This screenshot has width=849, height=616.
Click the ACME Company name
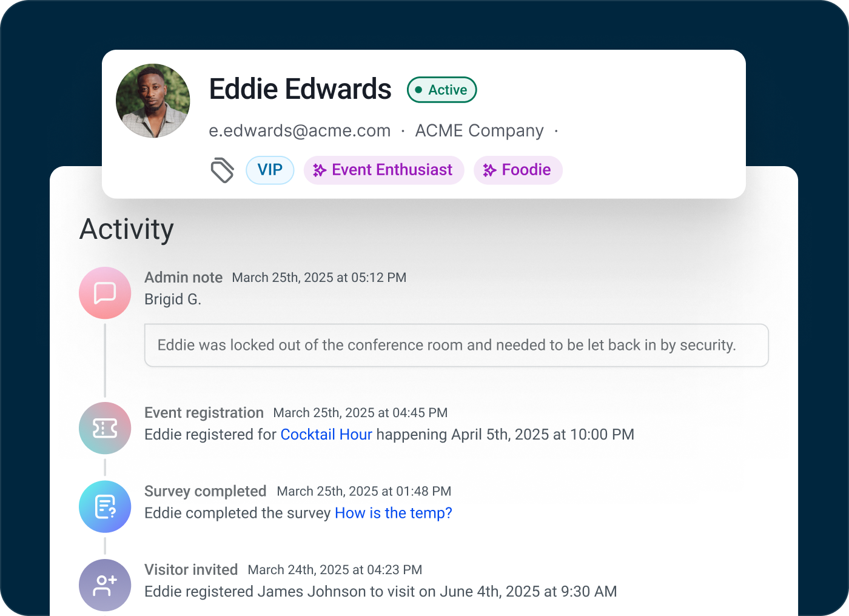click(479, 131)
